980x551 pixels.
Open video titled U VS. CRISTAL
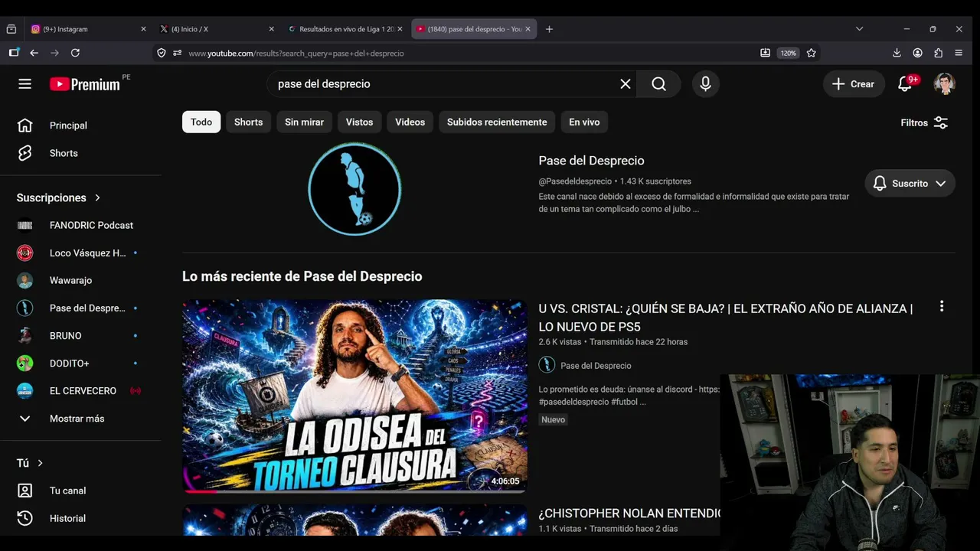coord(726,318)
